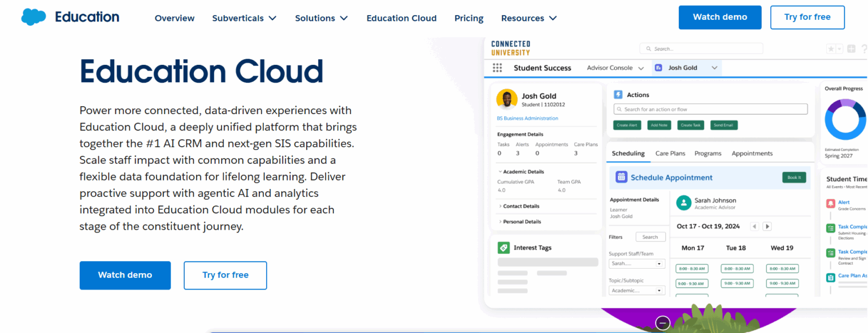The width and height of the screenshot is (868, 333).
Task: Click the Alert bell icon in Student Timeline
Action: [x=831, y=203]
